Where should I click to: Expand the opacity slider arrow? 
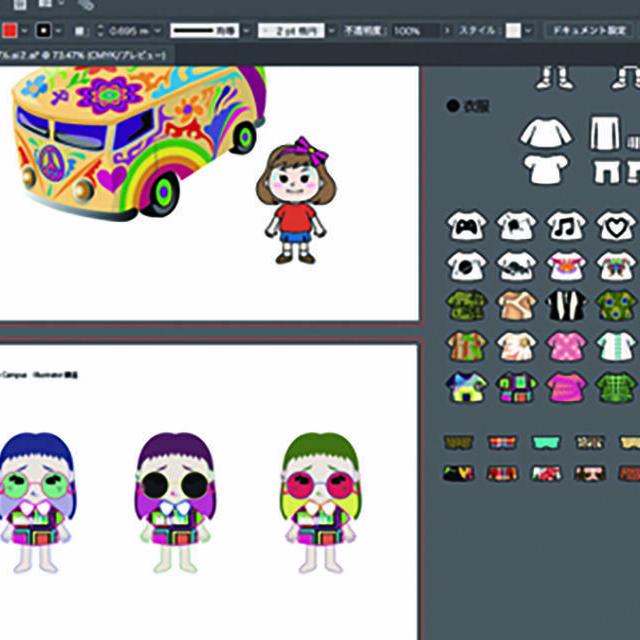pos(447,31)
